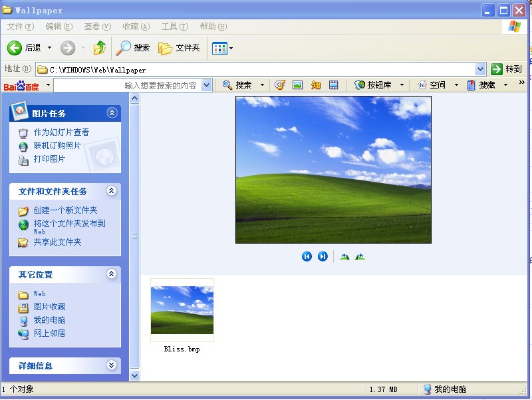Open 我的电脑 in other places
Image resolution: width=532 pixels, height=400 pixels.
tap(49, 320)
